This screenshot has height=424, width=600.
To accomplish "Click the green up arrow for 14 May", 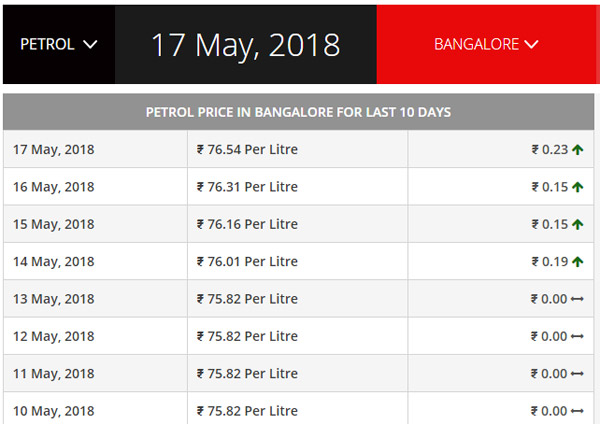I will 578,262.
